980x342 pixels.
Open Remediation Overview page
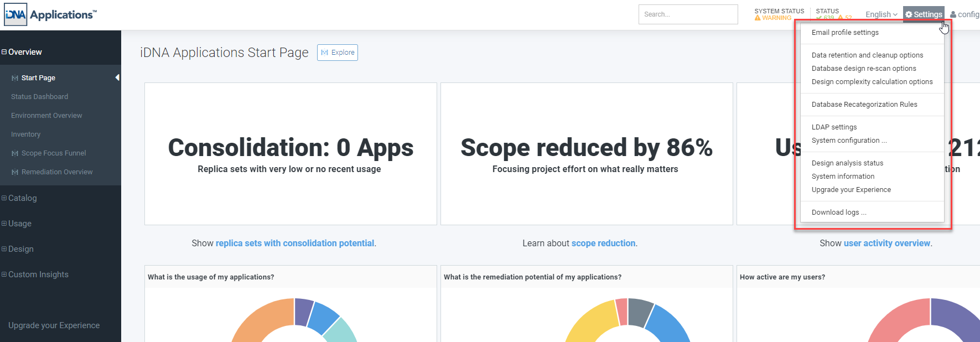57,172
